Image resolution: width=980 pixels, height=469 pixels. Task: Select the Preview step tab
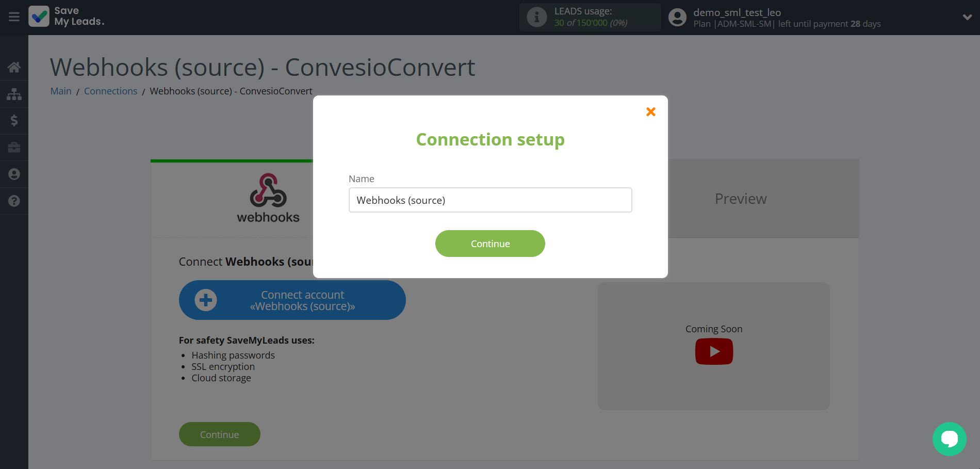coord(741,199)
